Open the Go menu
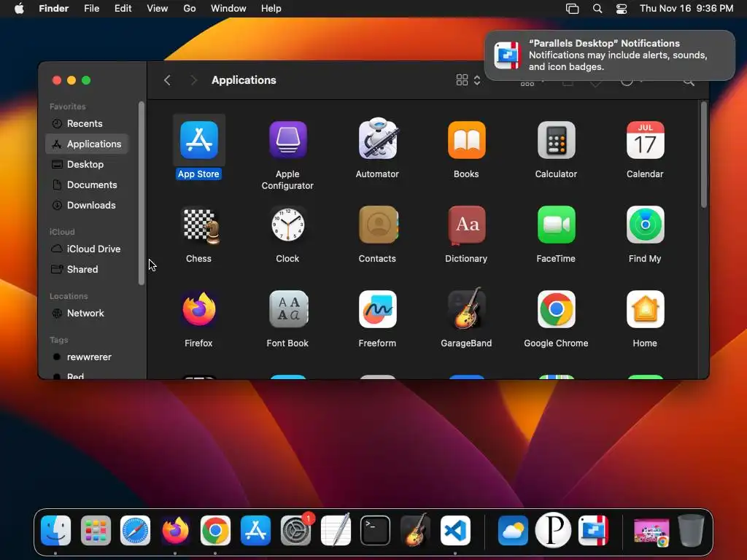747x560 pixels. (190, 9)
